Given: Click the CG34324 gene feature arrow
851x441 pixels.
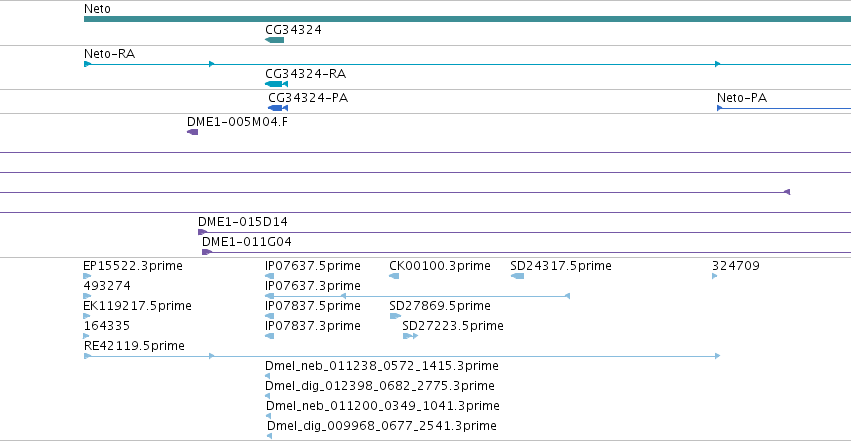Looking at the screenshot, I should click(x=275, y=40).
